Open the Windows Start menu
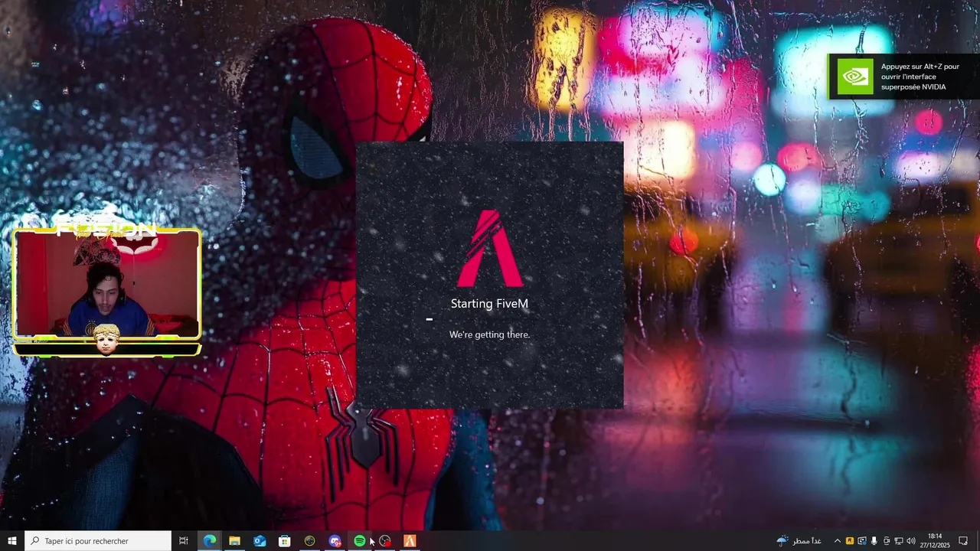This screenshot has height=551, width=980. (x=12, y=541)
